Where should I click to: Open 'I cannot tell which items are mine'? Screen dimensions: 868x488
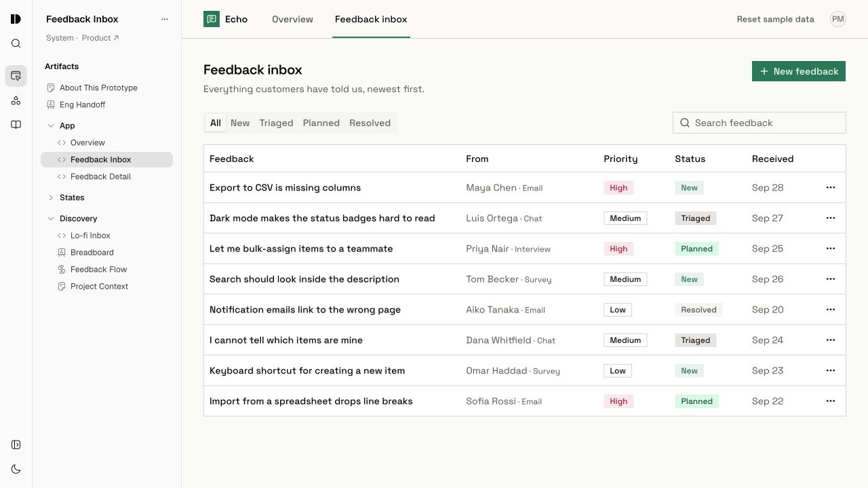(286, 340)
